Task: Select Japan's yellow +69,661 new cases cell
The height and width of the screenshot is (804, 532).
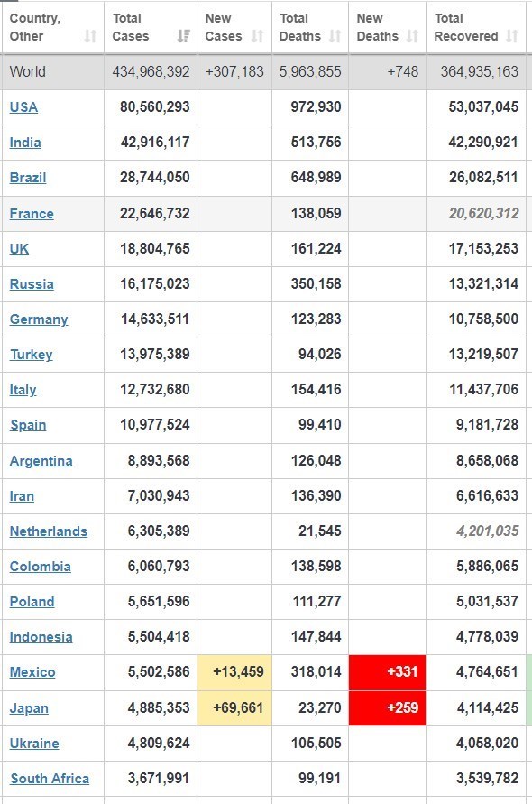Action: click(234, 708)
